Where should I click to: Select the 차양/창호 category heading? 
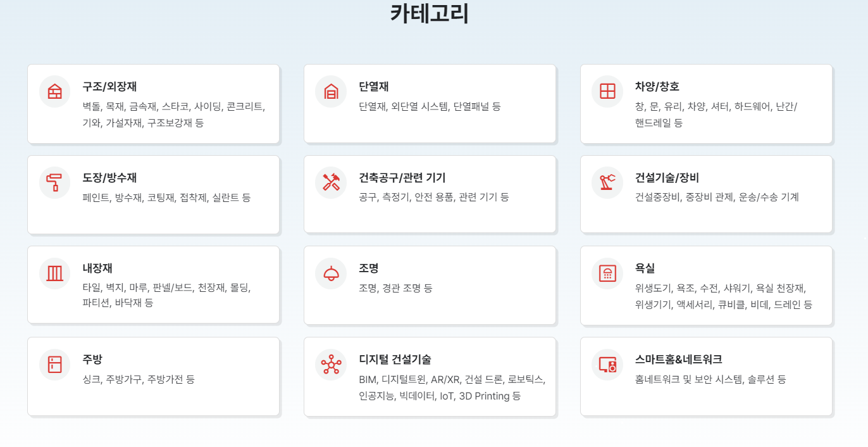click(x=657, y=87)
